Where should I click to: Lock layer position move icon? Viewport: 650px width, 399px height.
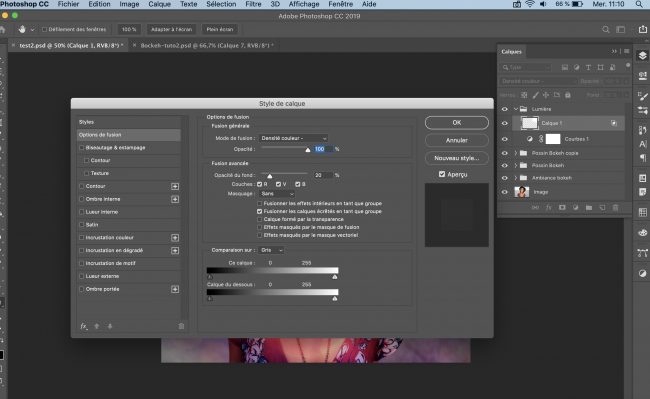click(x=546, y=95)
